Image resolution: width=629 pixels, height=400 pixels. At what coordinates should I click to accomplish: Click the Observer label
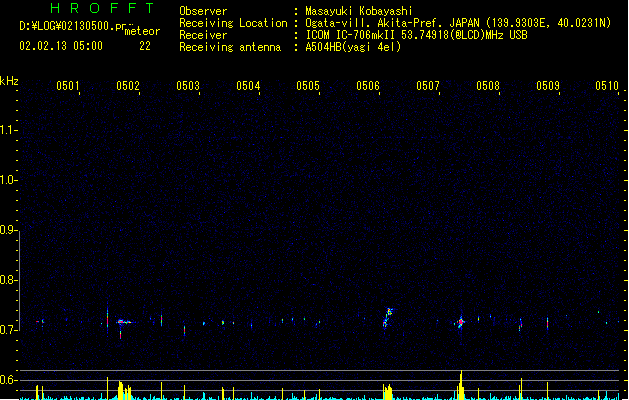click(x=203, y=11)
